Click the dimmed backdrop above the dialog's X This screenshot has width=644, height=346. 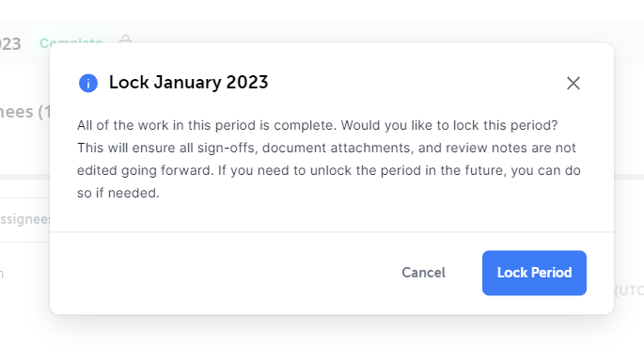pos(573,31)
